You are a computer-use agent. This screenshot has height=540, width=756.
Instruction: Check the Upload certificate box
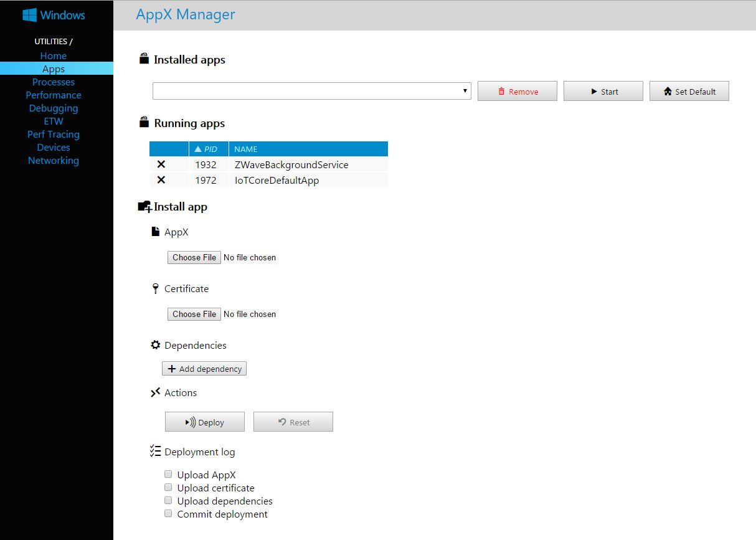[x=168, y=488]
